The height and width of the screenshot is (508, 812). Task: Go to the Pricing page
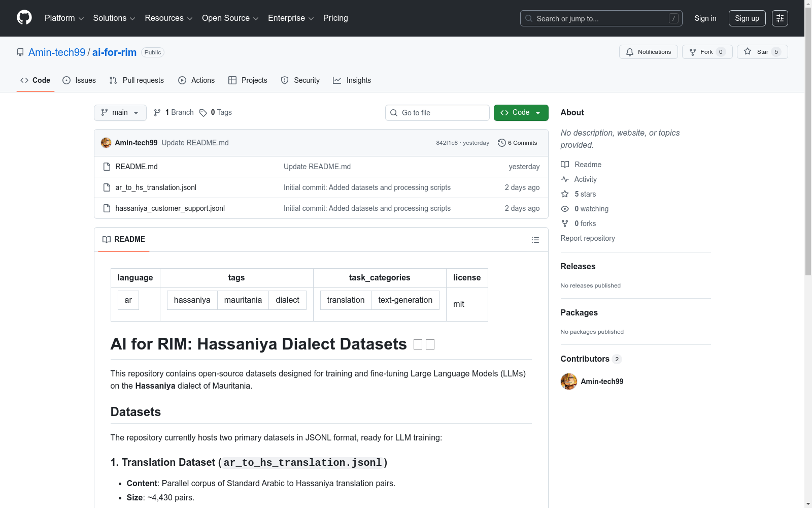click(335, 18)
